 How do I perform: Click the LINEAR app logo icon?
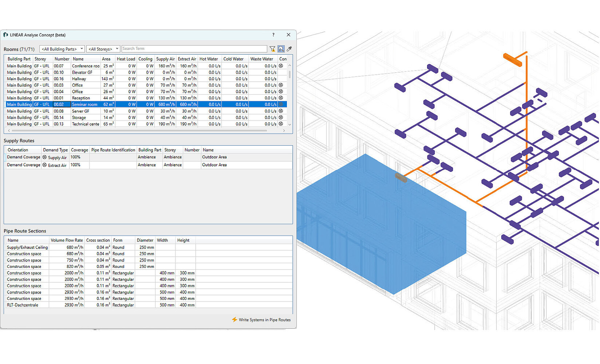click(x=5, y=35)
